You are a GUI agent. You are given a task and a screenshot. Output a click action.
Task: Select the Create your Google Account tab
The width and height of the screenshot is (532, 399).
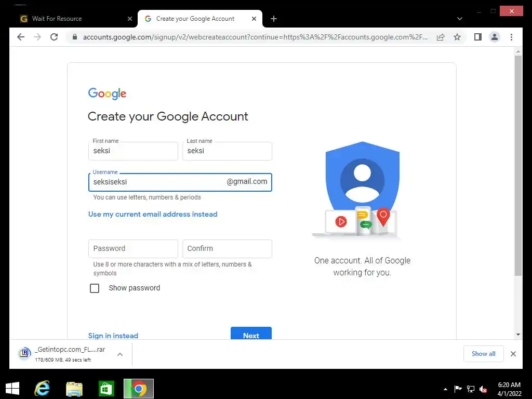(200, 19)
